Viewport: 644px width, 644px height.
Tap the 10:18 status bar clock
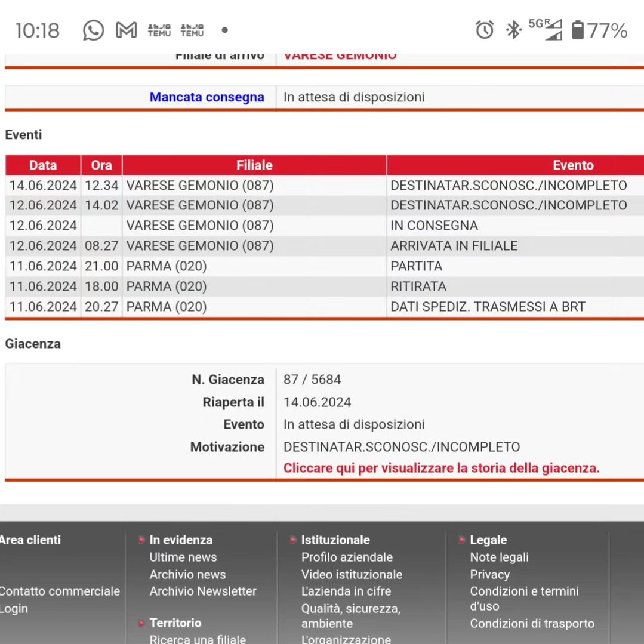click(x=38, y=31)
